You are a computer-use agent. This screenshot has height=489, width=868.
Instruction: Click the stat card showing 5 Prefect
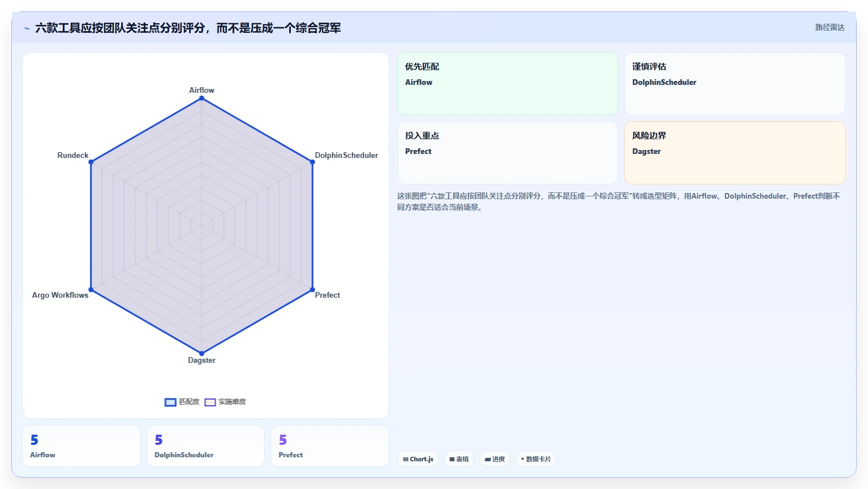pyautogui.click(x=330, y=446)
